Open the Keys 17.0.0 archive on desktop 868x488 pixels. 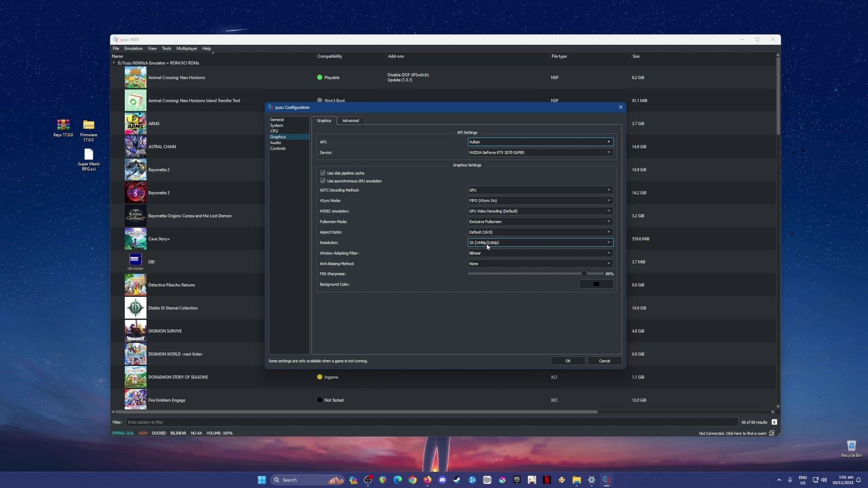point(63,128)
